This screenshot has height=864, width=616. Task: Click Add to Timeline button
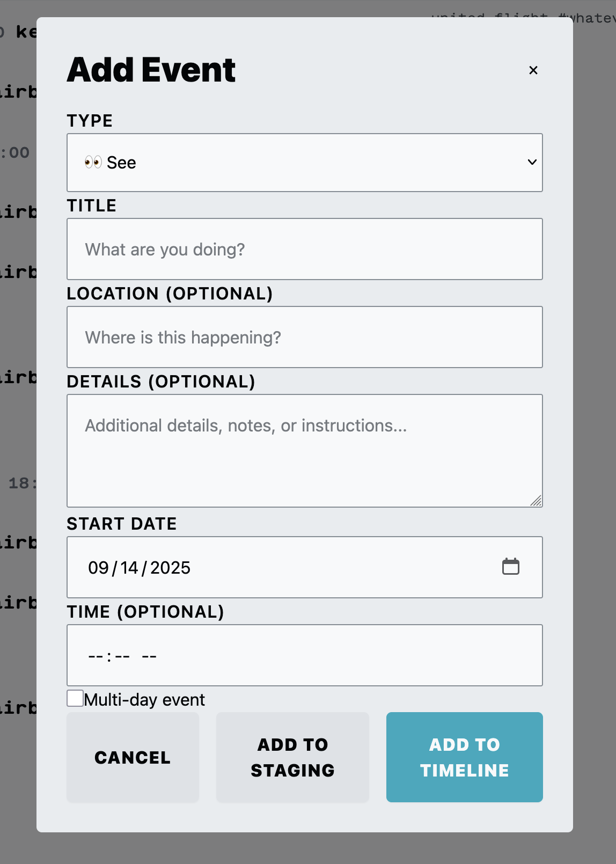[465, 757]
